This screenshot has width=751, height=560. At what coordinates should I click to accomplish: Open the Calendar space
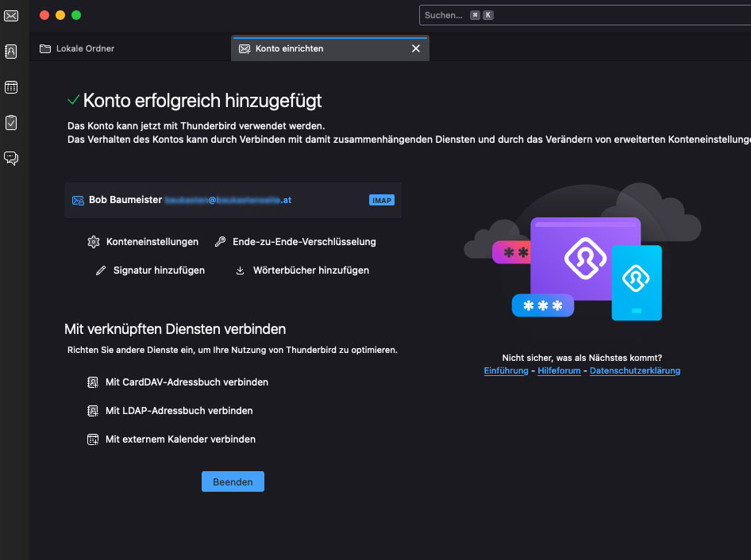pos(11,87)
